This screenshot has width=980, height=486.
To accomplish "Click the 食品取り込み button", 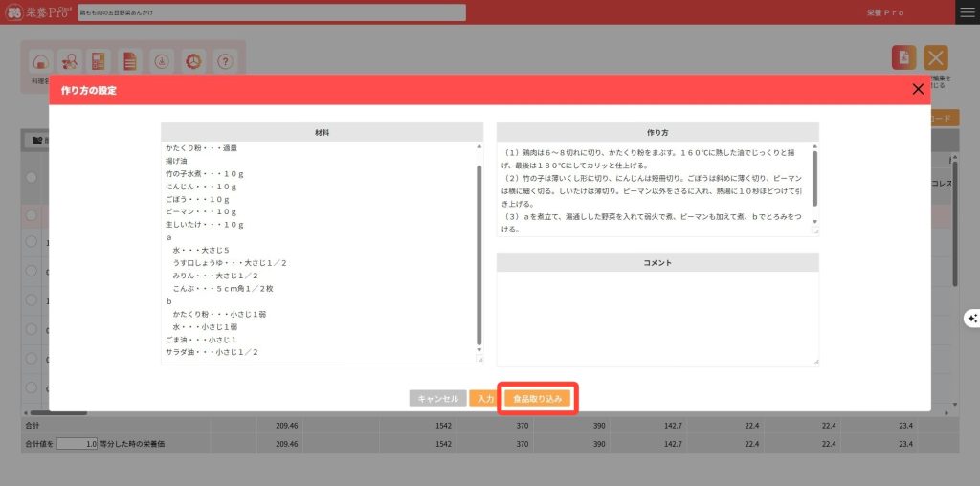I will 538,399.
